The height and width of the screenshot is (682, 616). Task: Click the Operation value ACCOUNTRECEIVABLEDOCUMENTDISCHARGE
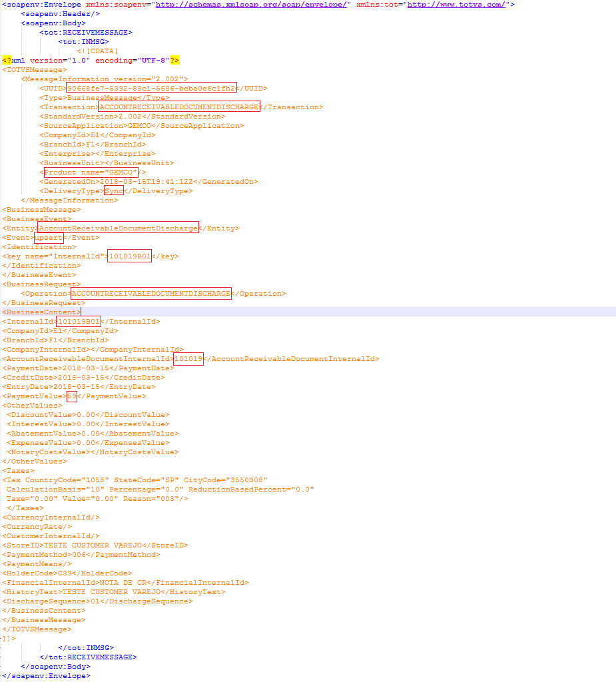click(151, 294)
